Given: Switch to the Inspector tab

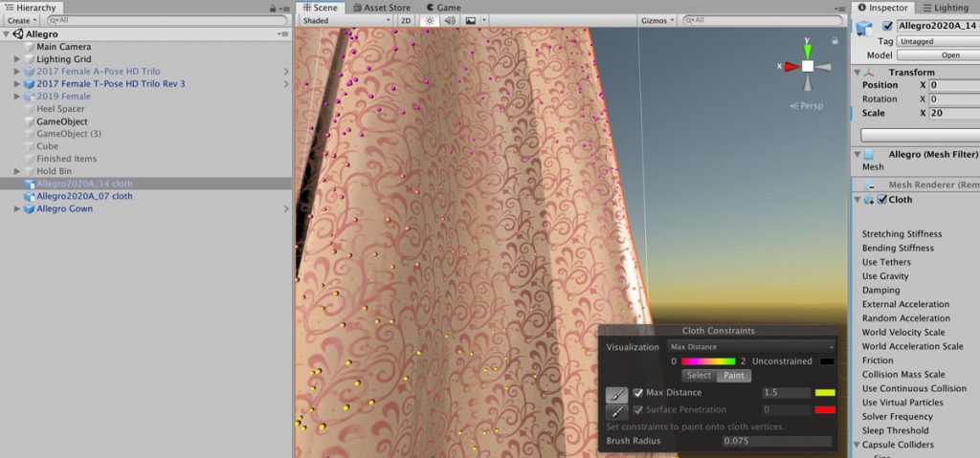Looking at the screenshot, I should tap(882, 8).
